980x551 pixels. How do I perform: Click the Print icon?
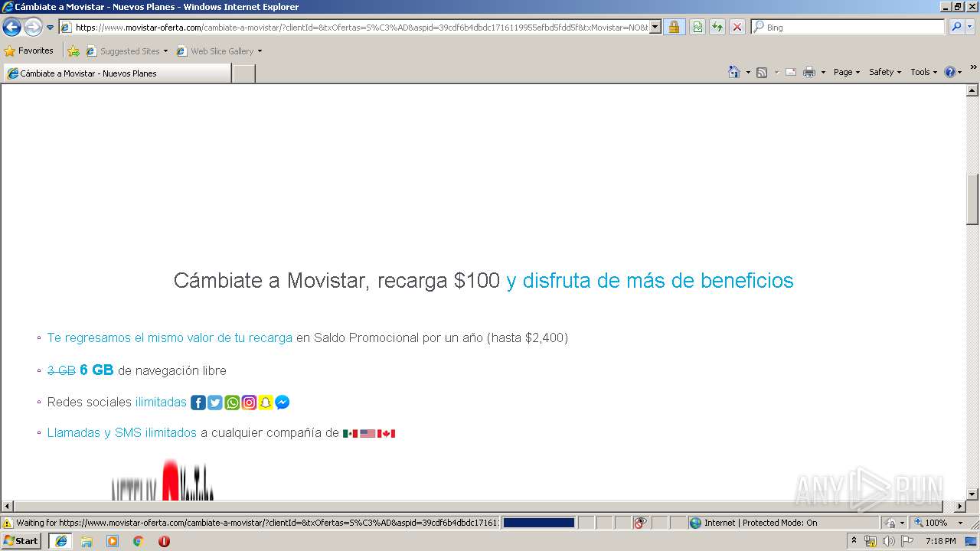(809, 72)
